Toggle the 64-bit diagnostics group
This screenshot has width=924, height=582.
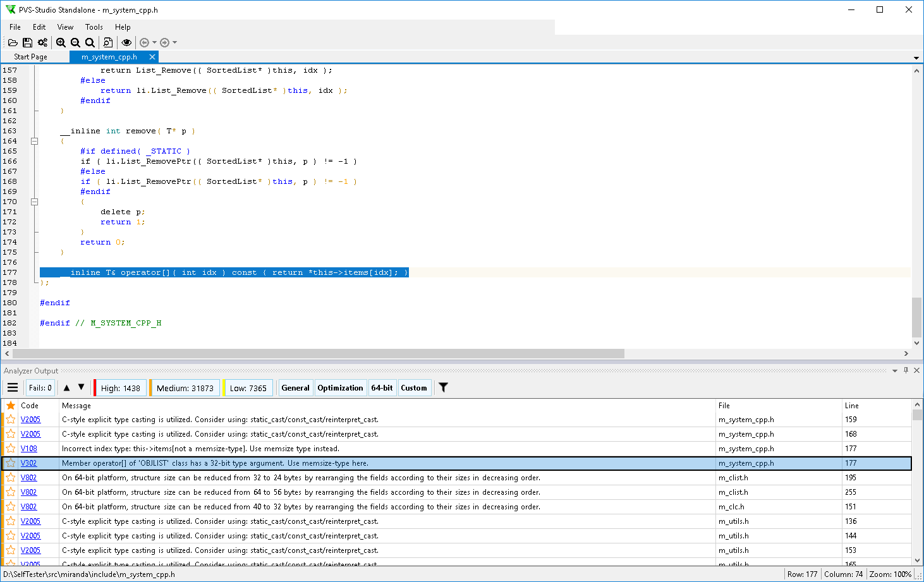382,388
